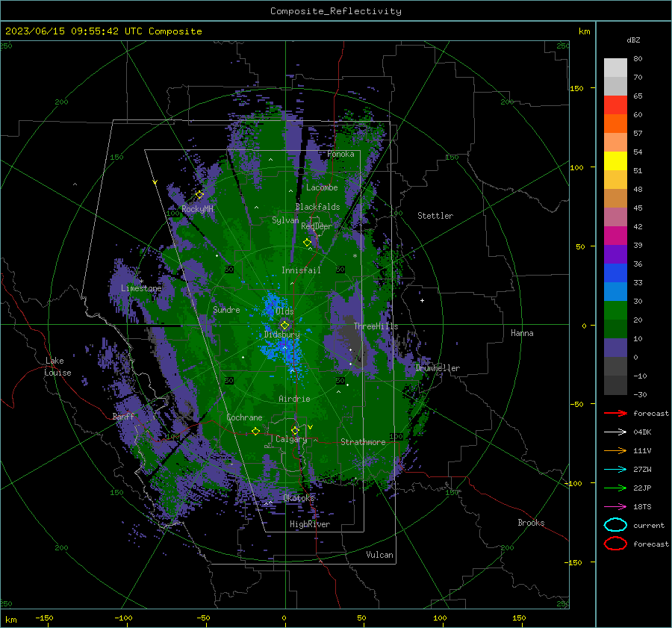
Task: Click the royal blue swatch in dBZ scale
Action: (615, 273)
